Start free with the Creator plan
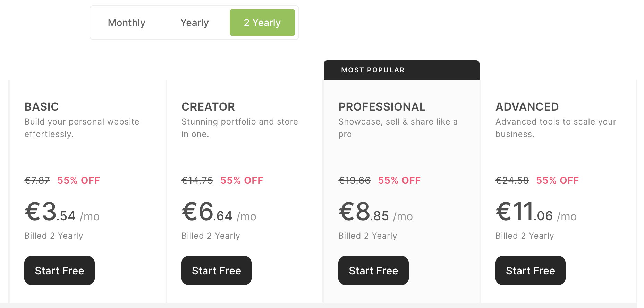 (216, 271)
